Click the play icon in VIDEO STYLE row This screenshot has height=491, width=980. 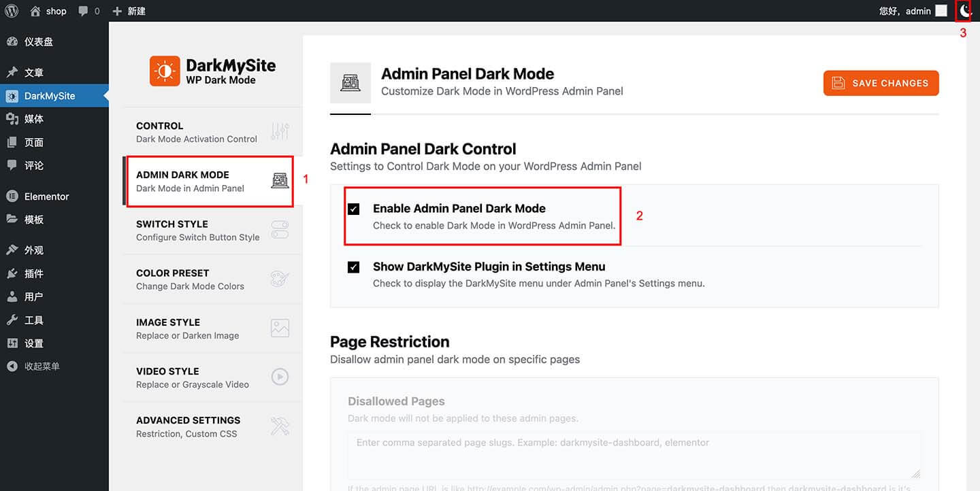point(280,377)
